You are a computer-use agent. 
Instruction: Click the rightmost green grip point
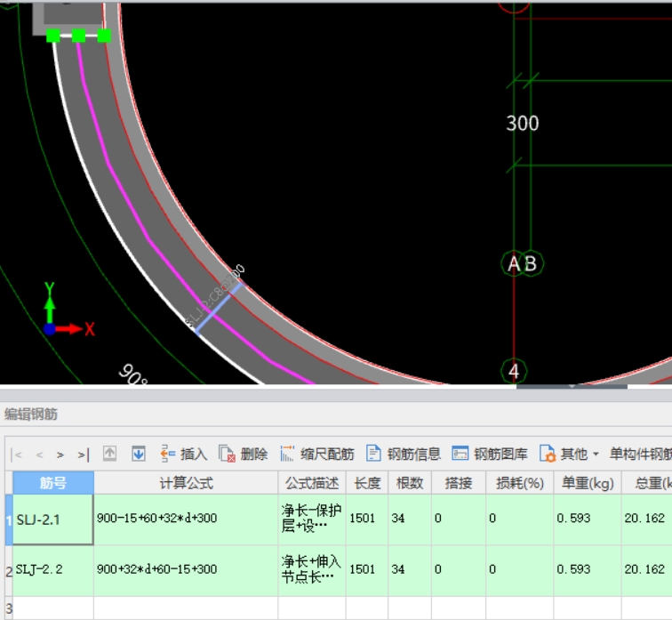[104, 36]
